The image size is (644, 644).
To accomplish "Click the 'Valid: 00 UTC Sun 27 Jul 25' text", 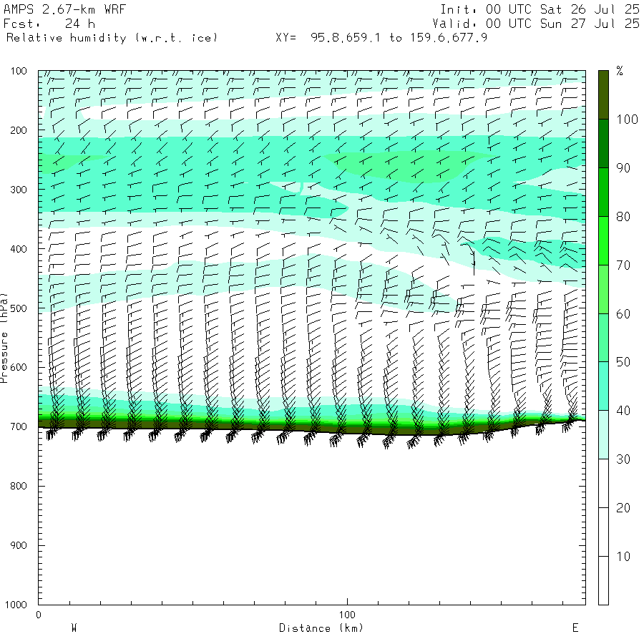I will (536, 24).
